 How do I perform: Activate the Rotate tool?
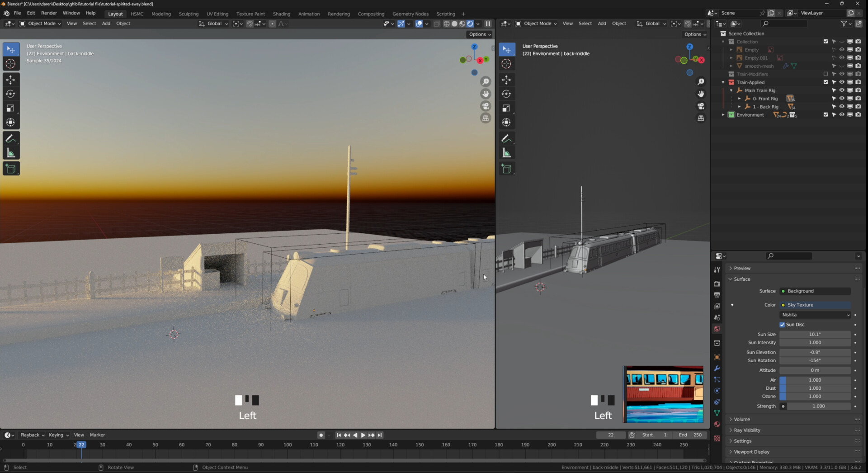point(11,94)
